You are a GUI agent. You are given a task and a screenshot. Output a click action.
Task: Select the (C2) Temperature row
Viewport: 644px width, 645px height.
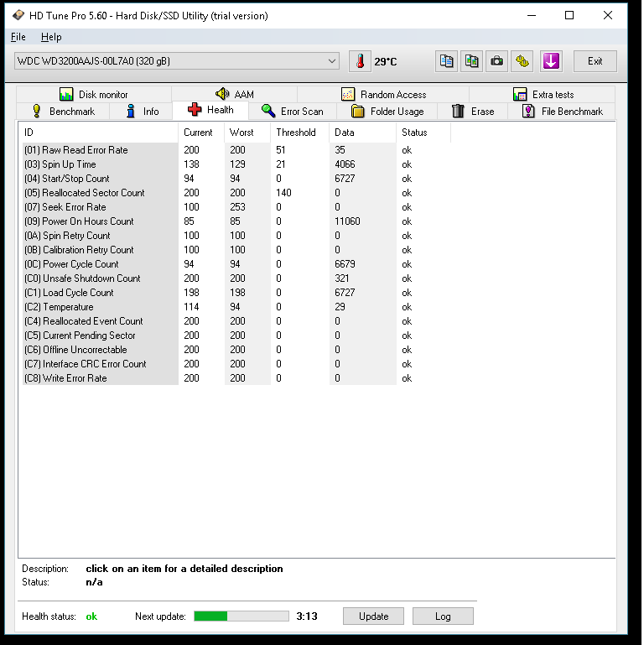pos(236,307)
